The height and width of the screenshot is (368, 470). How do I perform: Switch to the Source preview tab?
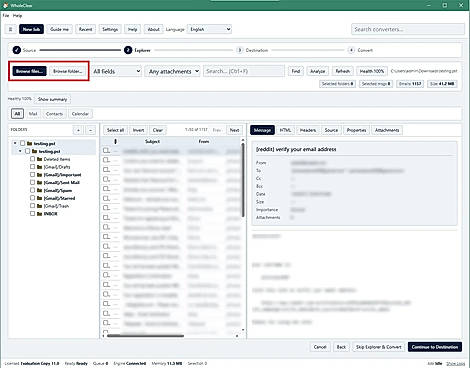[x=331, y=130]
